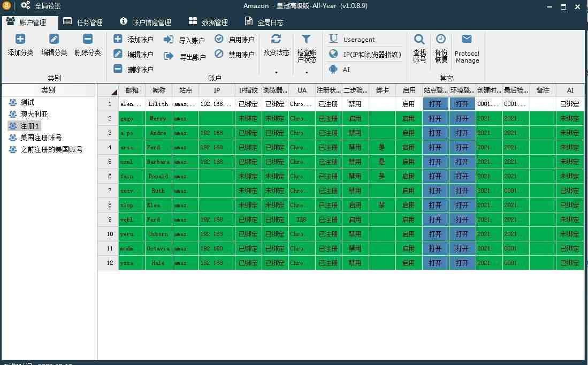Click the Find Account (查找账号) magnifier icon
Screen dimensions: 588x365
click(x=419, y=40)
